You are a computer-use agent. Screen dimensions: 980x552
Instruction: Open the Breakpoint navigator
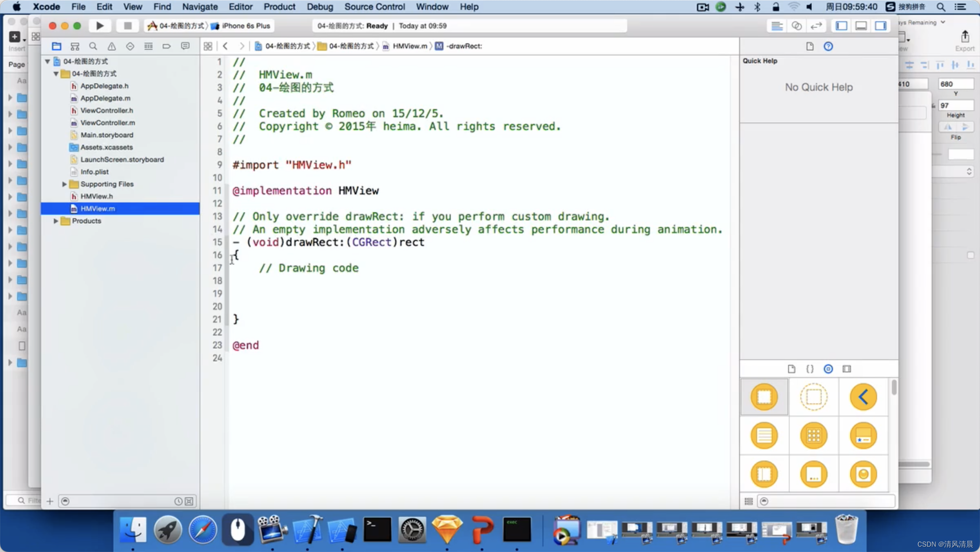coord(167,46)
